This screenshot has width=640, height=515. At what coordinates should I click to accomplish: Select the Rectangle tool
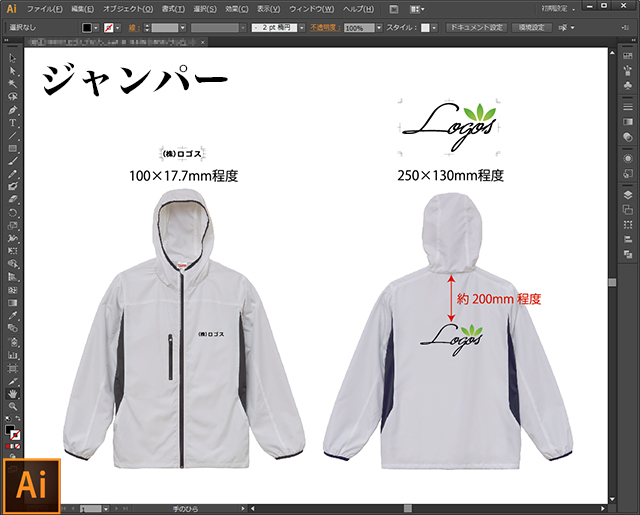tap(13, 149)
